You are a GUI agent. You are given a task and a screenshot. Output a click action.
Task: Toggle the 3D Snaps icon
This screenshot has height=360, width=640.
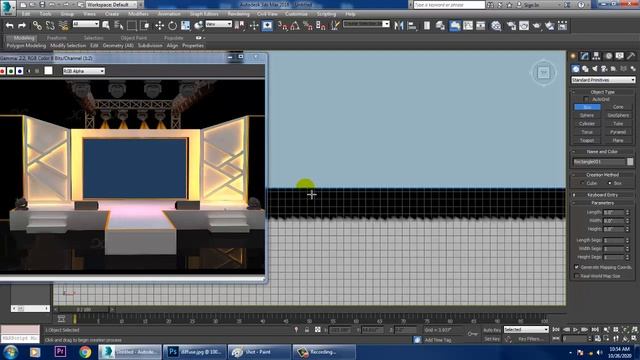pos(282,26)
